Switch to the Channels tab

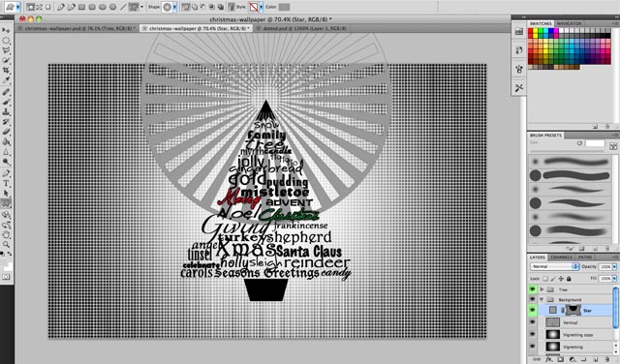coord(562,258)
